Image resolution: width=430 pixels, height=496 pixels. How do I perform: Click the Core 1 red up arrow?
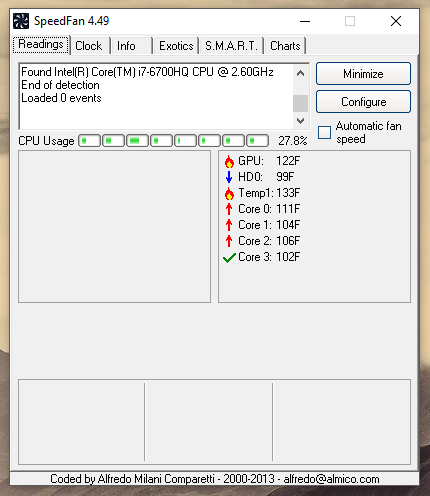pyautogui.click(x=229, y=225)
